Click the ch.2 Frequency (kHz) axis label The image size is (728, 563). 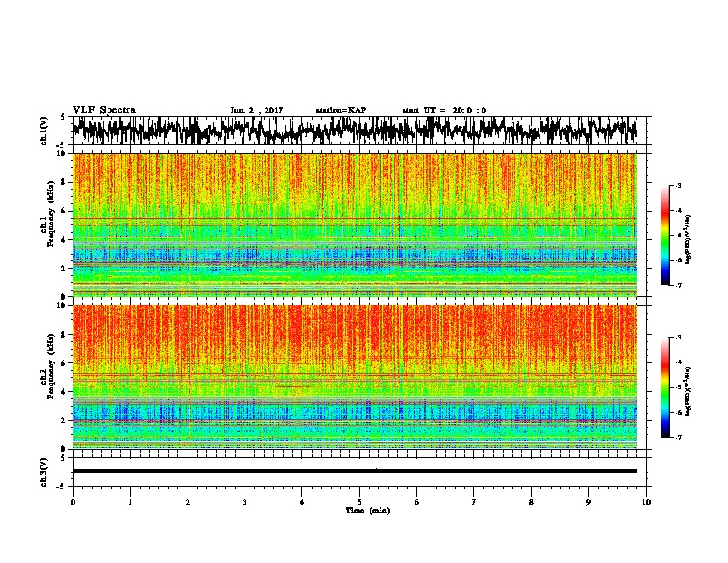(x=48, y=367)
